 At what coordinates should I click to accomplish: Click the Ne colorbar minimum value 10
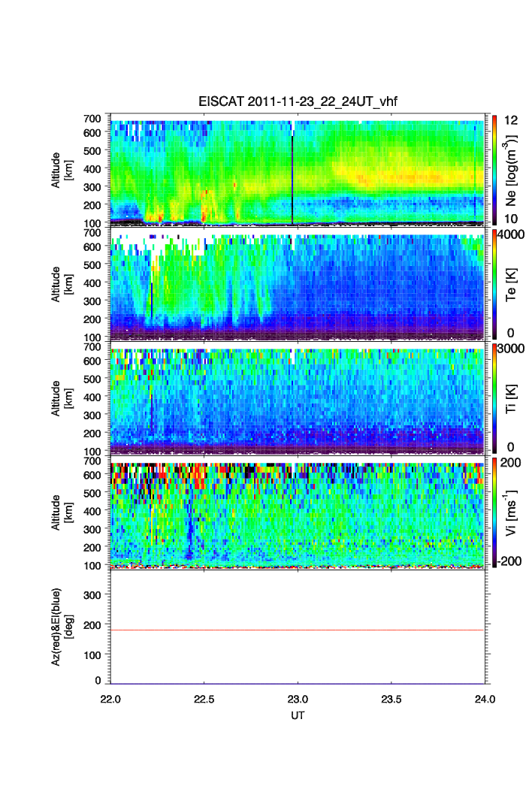(511, 219)
